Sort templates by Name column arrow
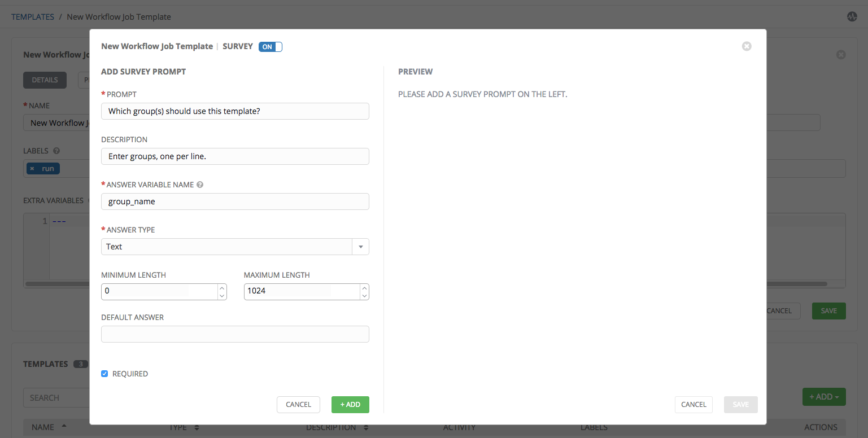This screenshot has height=438, width=868. (63, 427)
